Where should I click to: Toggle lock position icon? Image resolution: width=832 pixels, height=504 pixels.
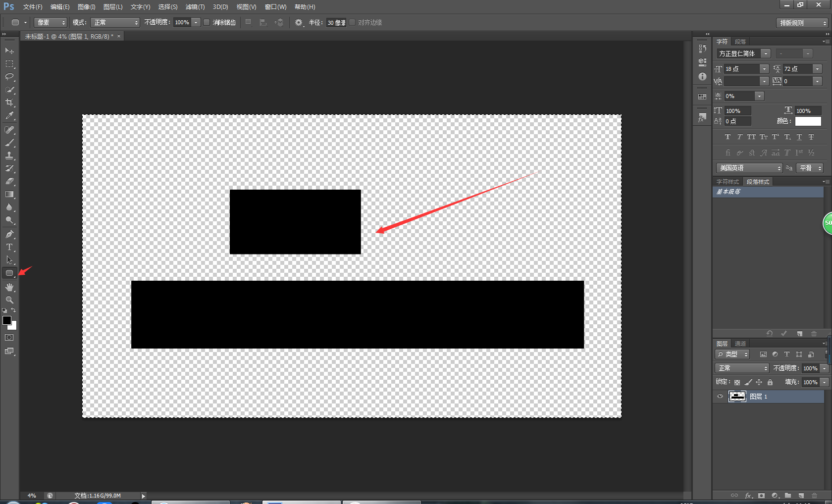[x=759, y=382]
